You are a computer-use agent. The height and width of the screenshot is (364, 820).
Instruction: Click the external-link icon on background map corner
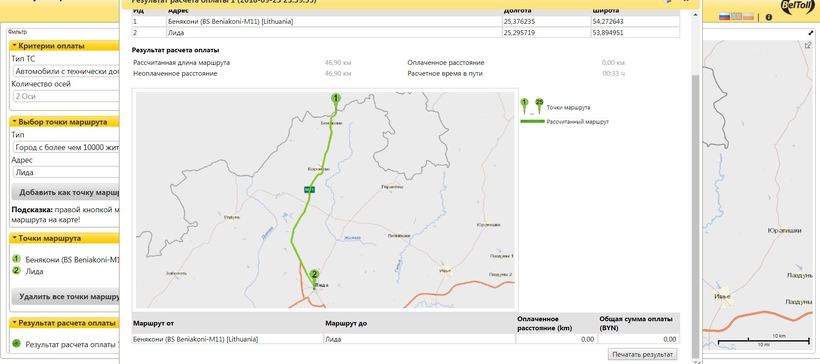(x=808, y=46)
